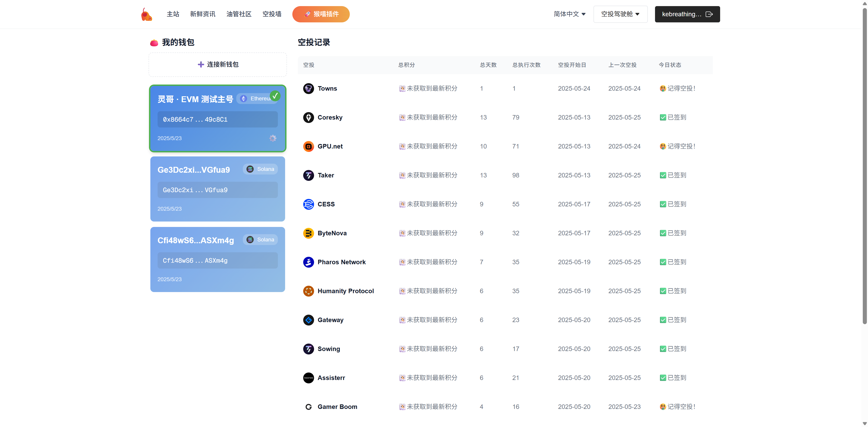
Task: Expand the 空投驾驶舱 dropdown
Action: [x=620, y=14]
